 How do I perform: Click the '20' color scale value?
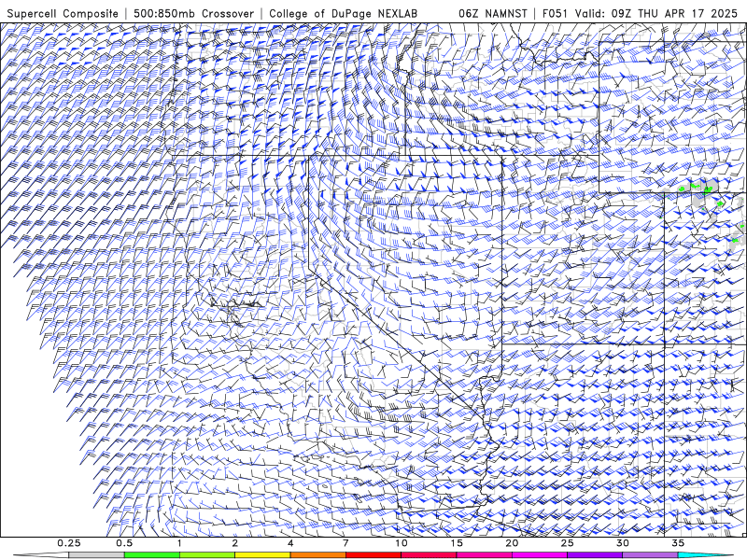coord(512,543)
